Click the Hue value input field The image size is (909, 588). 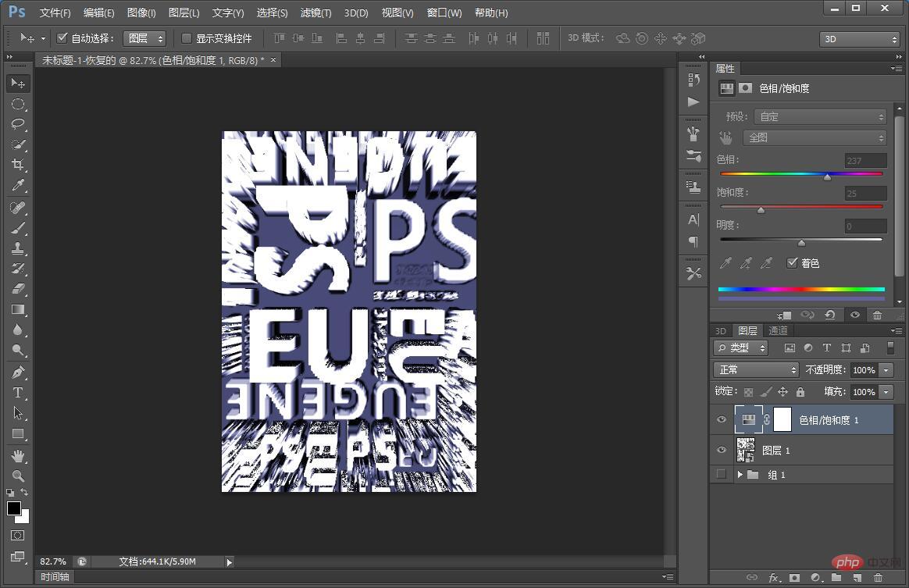[x=865, y=161]
